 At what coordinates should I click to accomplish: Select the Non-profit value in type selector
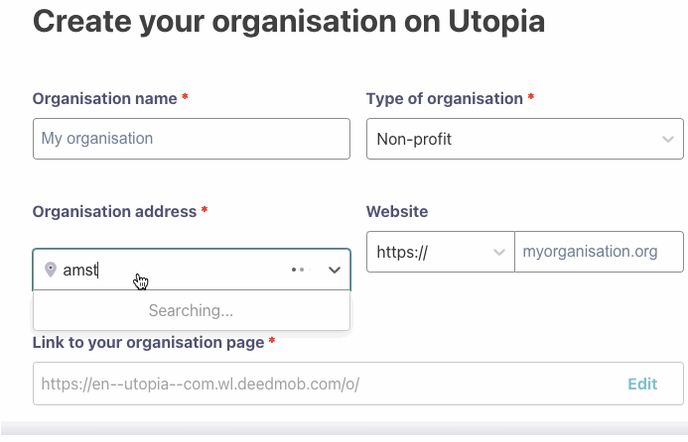[x=414, y=140]
